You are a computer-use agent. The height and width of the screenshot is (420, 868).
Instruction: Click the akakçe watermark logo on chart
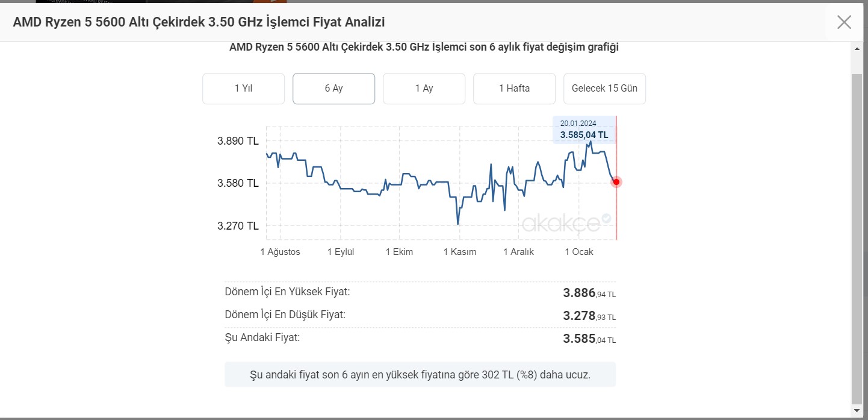coord(566,223)
